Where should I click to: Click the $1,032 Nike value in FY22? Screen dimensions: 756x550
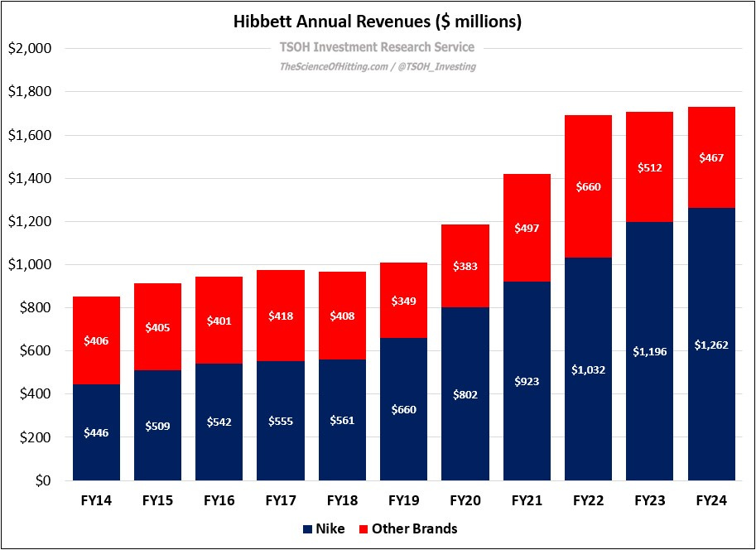click(588, 369)
